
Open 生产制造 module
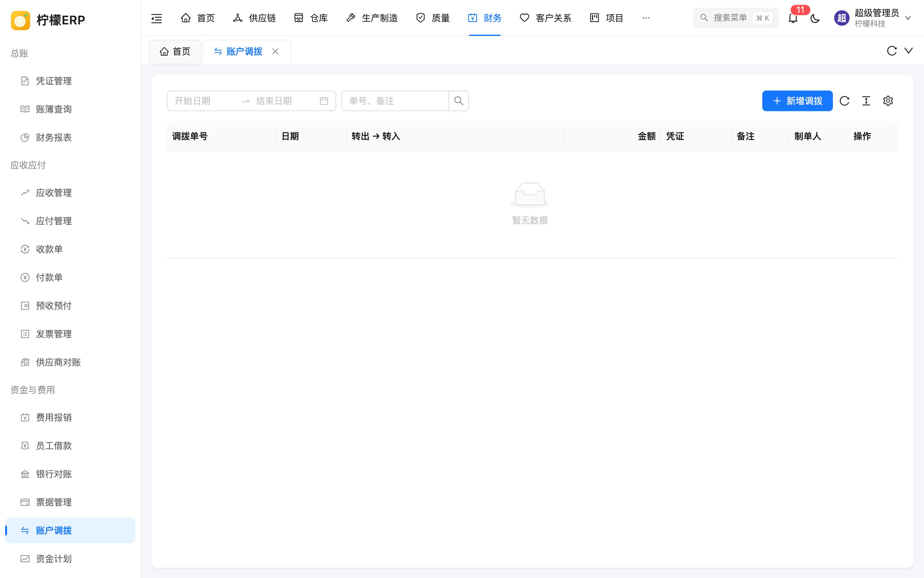pos(372,18)
